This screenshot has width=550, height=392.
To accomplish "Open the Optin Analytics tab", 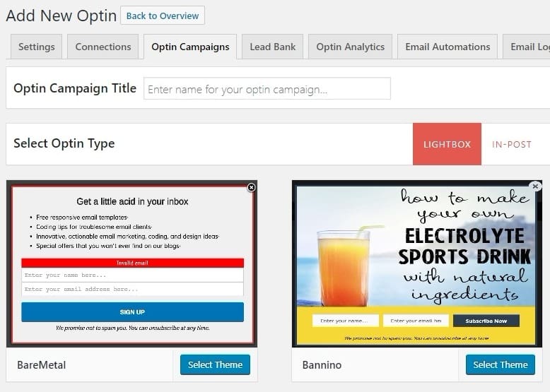I will pyautogui.click(x=350, y=47).
